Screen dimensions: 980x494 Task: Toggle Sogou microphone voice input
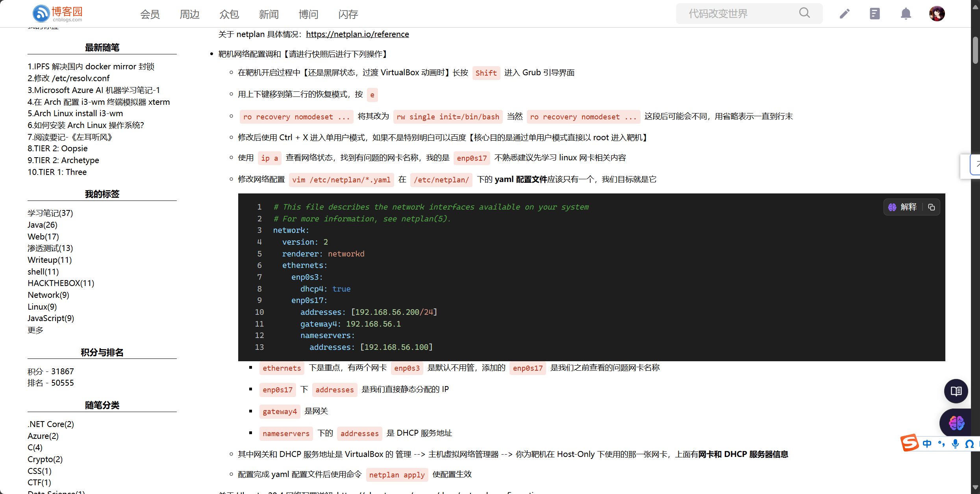point(955,444)
